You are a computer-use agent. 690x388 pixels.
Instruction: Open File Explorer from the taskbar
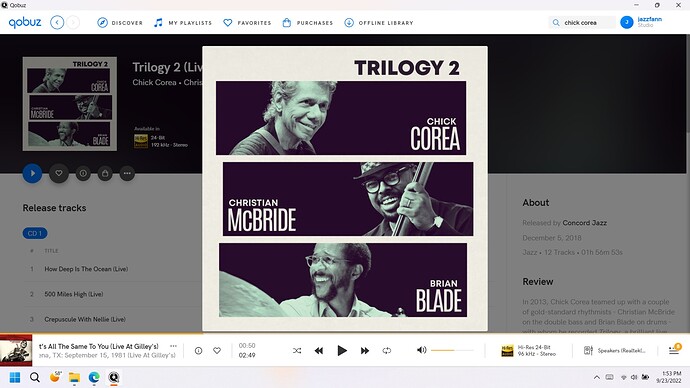(74, 377)
